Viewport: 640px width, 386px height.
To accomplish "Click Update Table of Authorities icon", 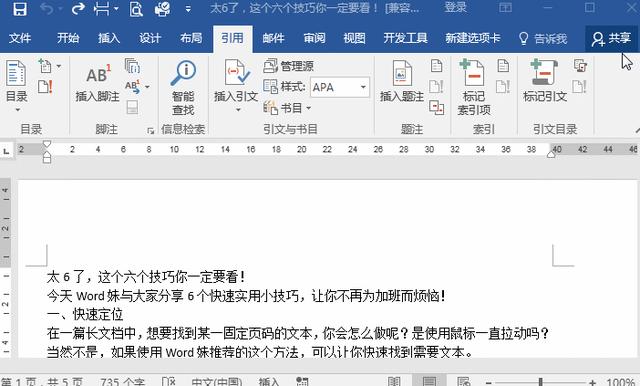I will 580,87.
